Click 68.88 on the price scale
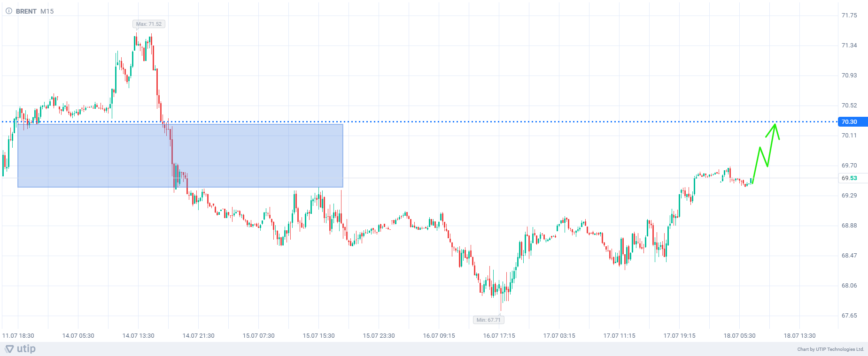The width and height of the screenshot is (868, 356). [849, 226]
